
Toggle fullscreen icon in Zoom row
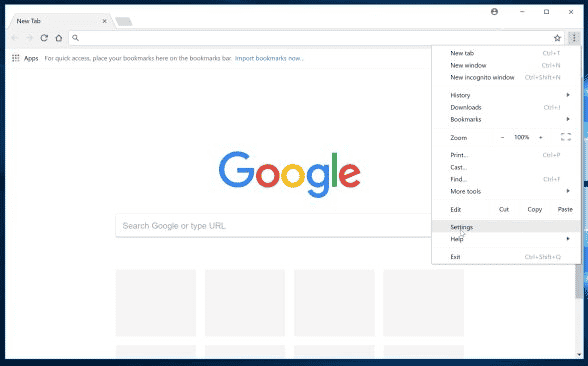pos(566,137)
